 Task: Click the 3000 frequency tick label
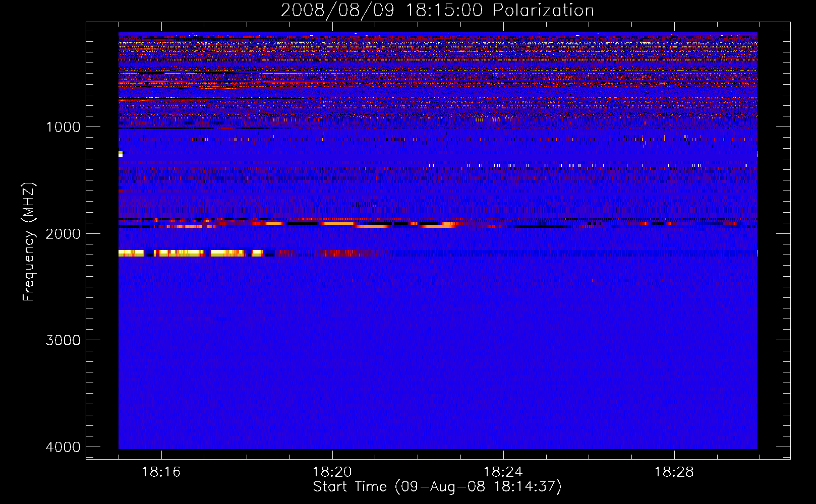pos(63,340)
